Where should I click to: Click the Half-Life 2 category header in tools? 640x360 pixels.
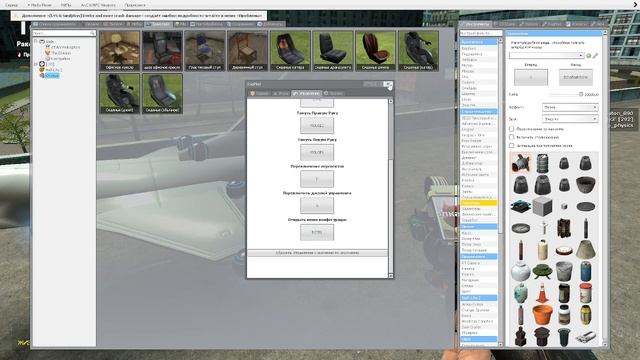(478, 298)
